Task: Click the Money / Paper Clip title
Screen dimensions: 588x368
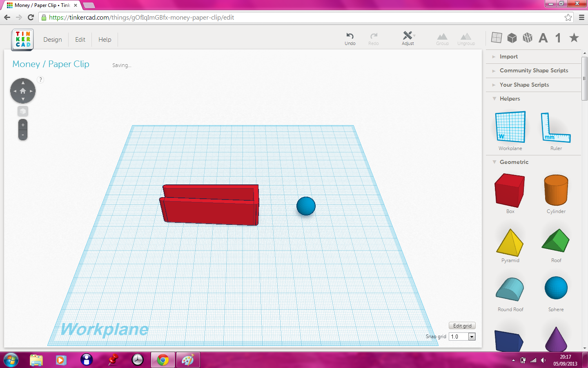Action: coord(51,64)
